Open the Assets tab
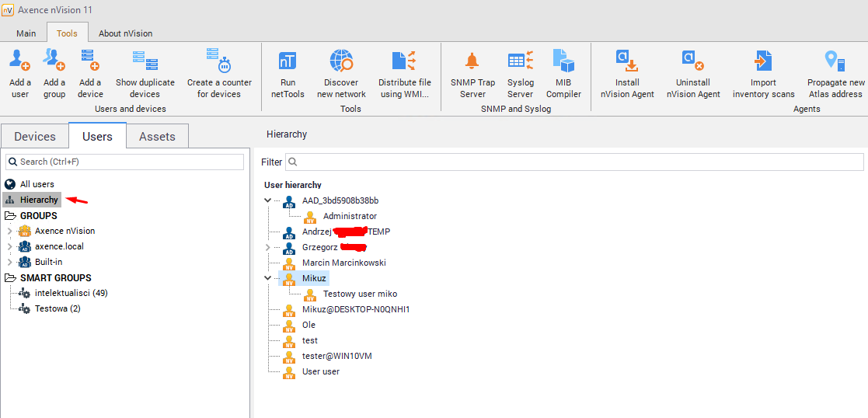The image size is (868, 418). [157, 137]
